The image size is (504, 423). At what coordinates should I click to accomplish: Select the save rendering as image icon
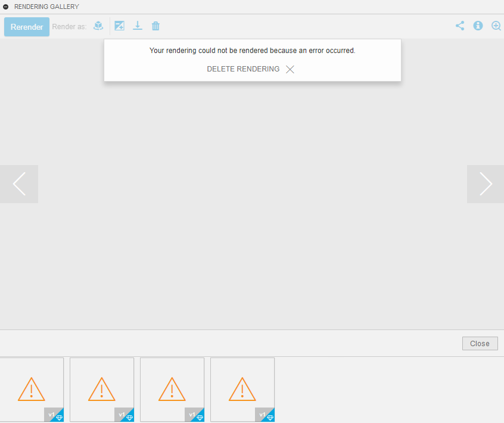click(119, 26)
